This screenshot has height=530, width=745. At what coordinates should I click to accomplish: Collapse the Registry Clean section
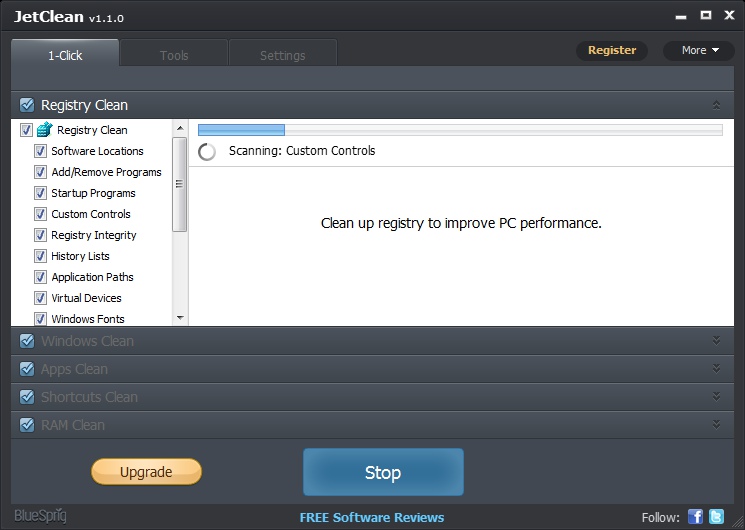pos(716,105)
